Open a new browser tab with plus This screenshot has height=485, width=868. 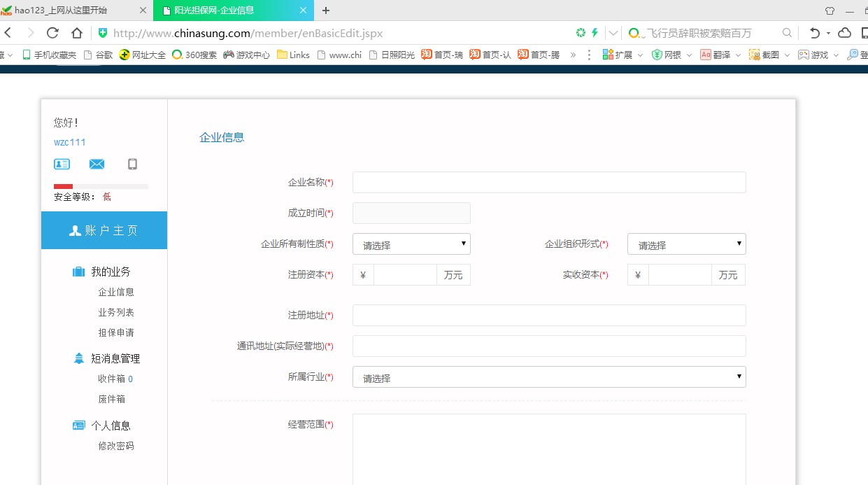pyautogui.click(x=326, y=10)
